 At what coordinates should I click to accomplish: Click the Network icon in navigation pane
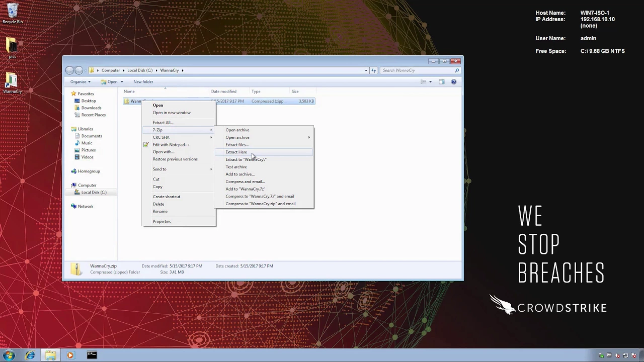(x=74, y=206)
